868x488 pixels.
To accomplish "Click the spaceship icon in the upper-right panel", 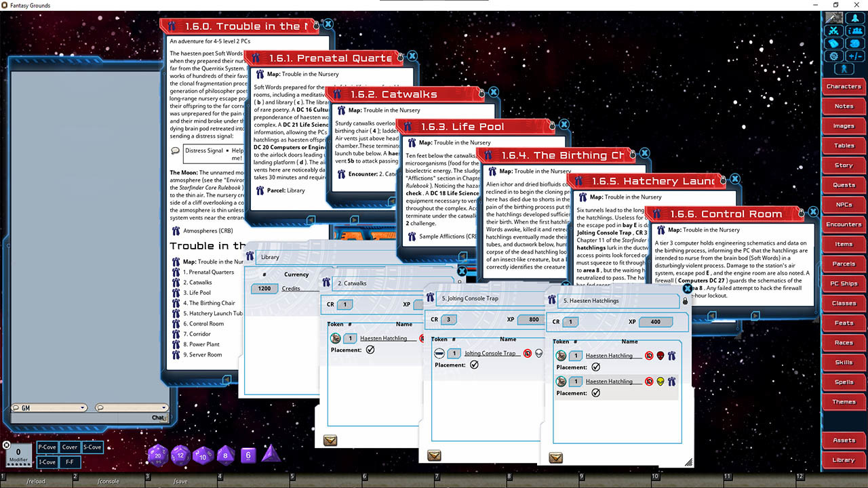I will coord(856,18).
